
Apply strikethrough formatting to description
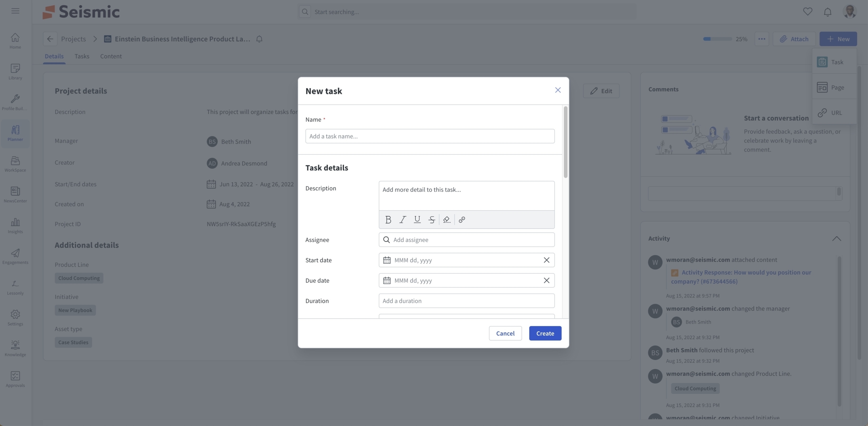432,220
